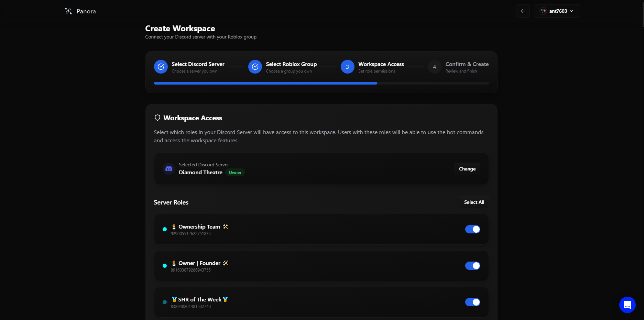Click the step 4 Confirm & Create circle
The image size is (644, 320).
pyautogui.click(x=434, y=67)
